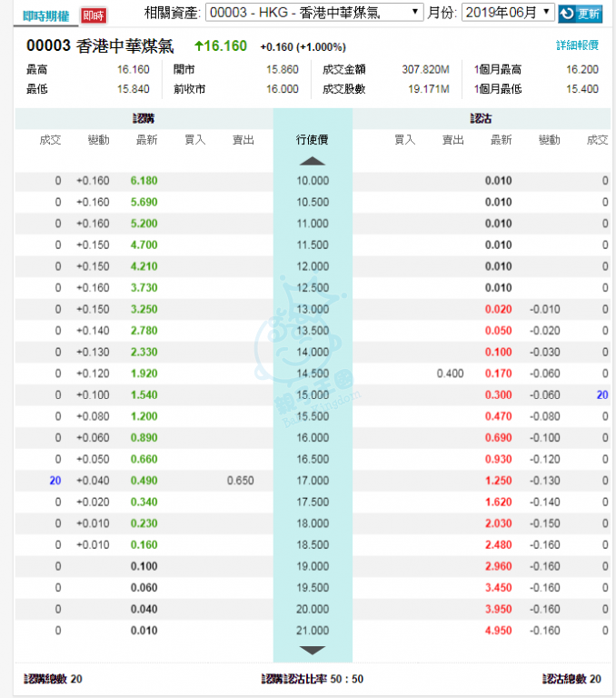The height and width of the screenshot is (698, 616).
Task: Click the green up-arrow price indicator
Action: [x=199, y=46]
